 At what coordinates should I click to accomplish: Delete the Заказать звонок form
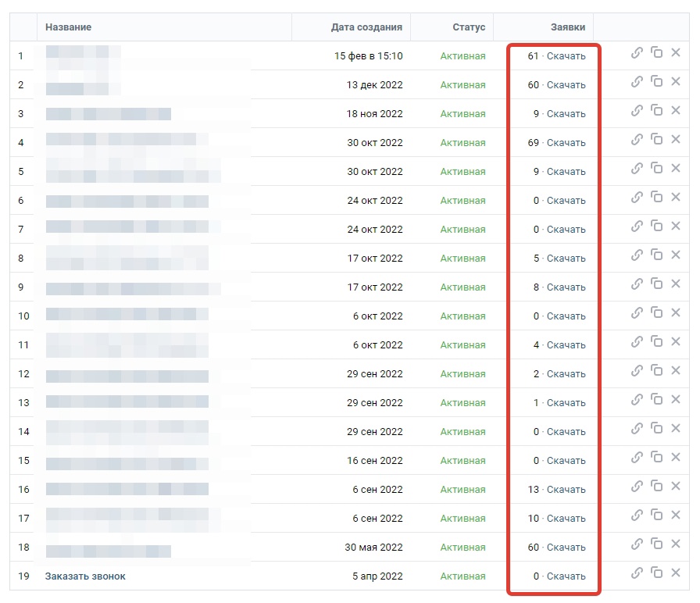pyautogui.click(x=676, y=573)
